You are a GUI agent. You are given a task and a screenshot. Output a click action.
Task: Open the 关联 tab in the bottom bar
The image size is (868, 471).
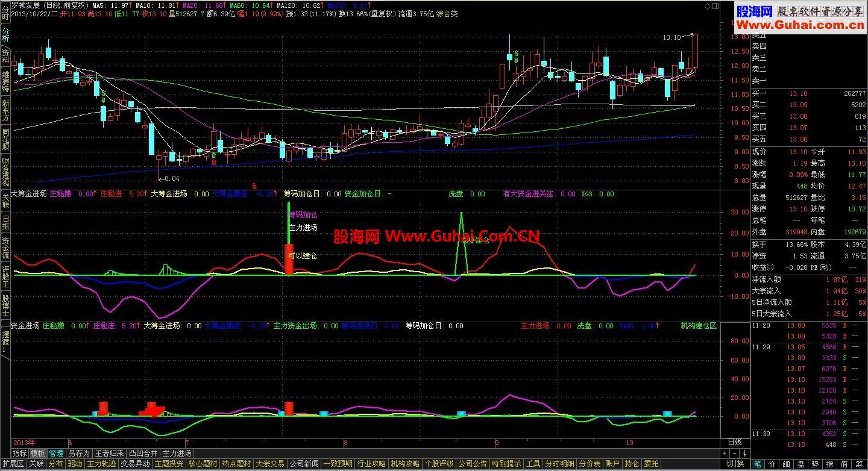tap(36, 464)
